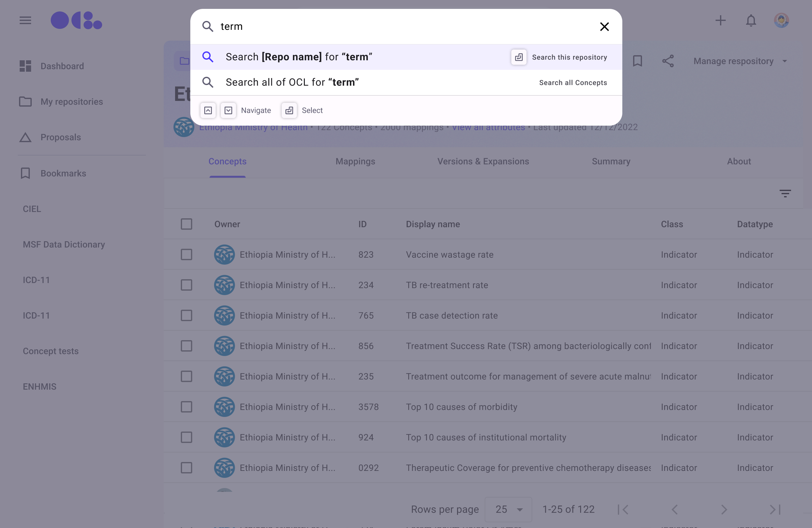Open View all attributes link
The image size is (812, 528).
pyautogui.click(x=488, y=128)
